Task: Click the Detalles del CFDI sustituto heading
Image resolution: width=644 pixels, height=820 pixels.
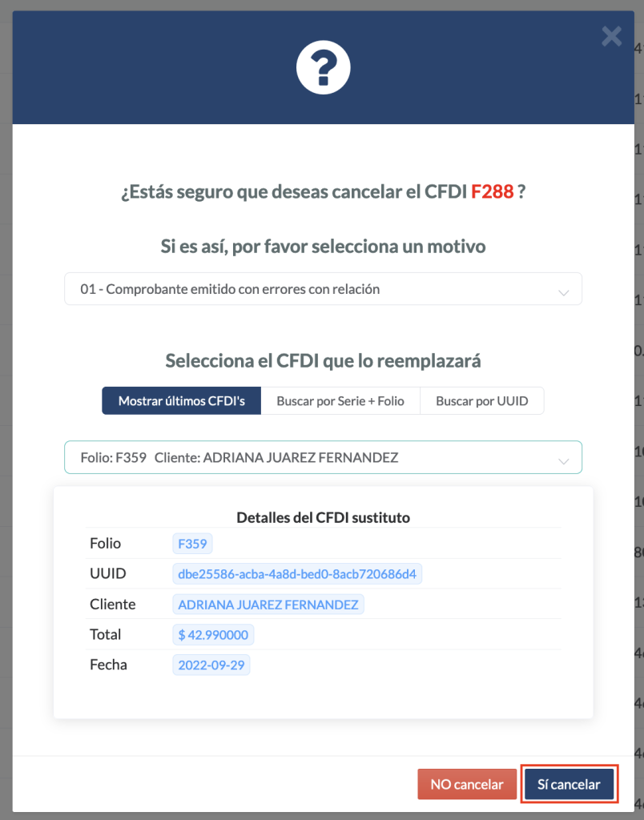Action: coord(323,517)
